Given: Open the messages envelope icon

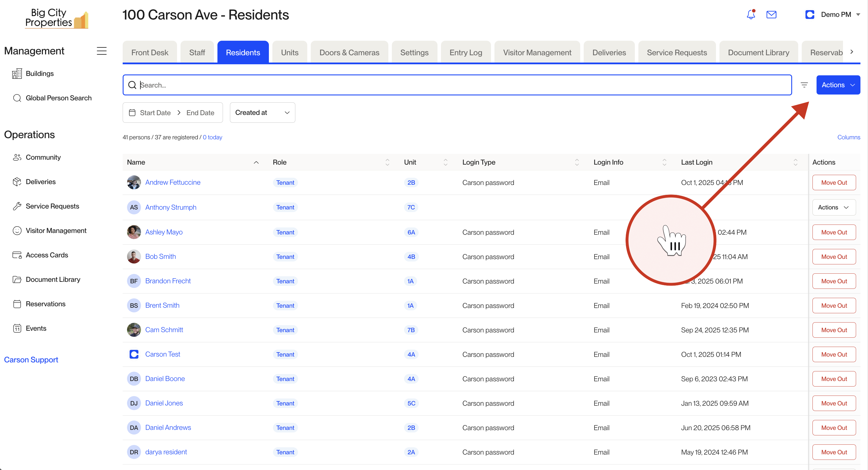Looking at the screenshot, I should pyautogui.click(x=771, y=15).
